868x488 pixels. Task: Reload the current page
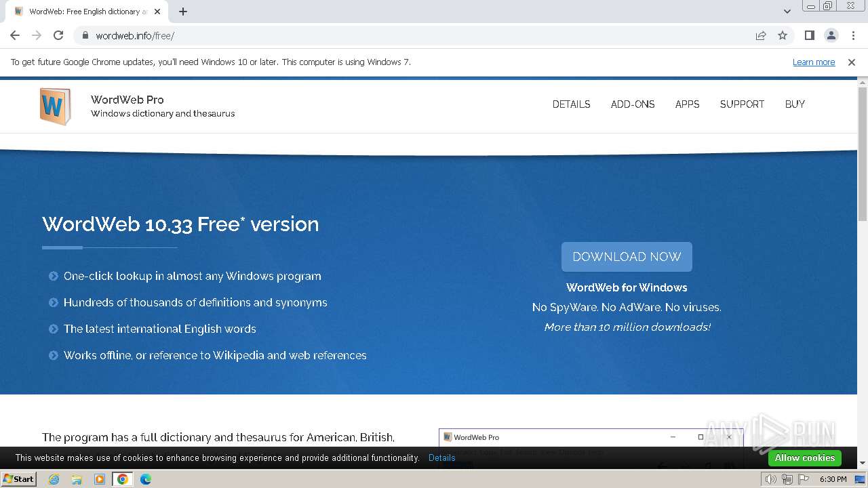[58, 35]
